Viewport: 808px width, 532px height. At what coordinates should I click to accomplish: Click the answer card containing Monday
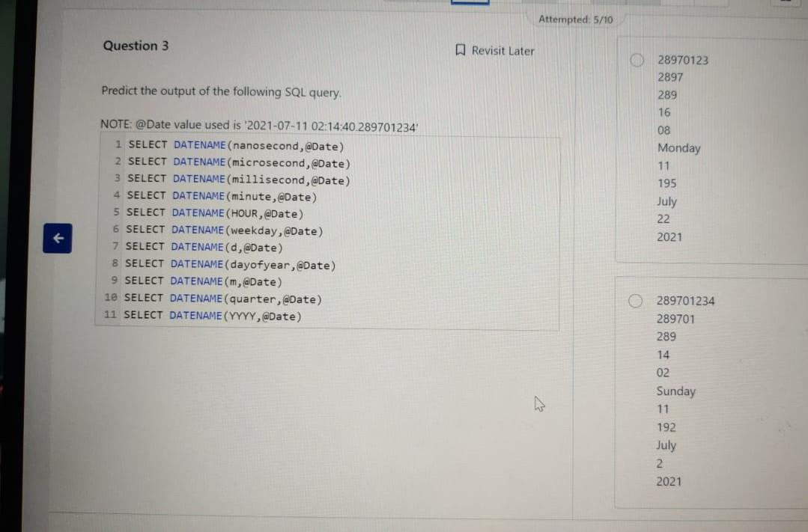point(710,148)
